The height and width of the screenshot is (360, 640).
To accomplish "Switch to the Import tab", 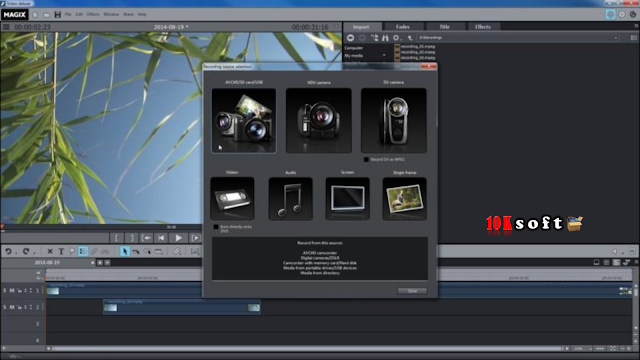I will point(361,27).
